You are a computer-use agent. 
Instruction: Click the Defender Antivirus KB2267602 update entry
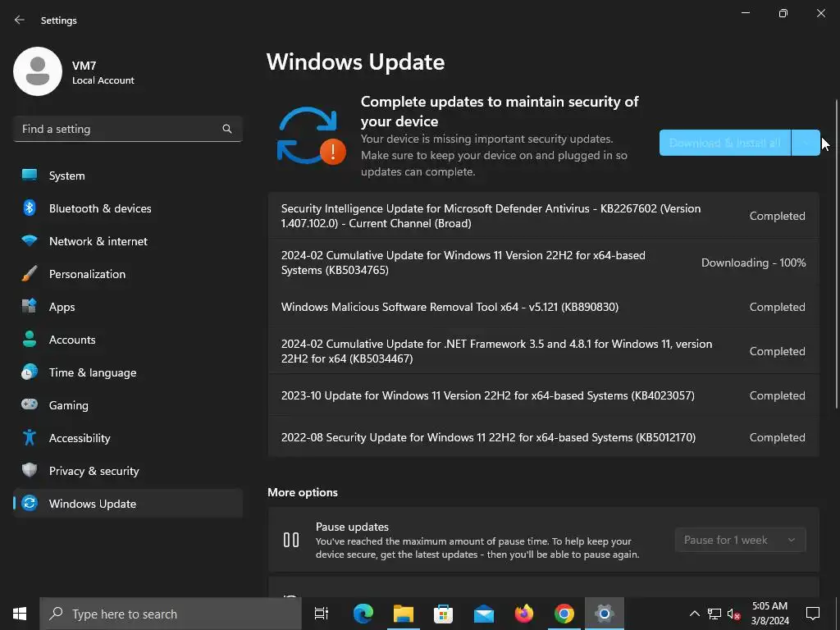coord(543,216)
